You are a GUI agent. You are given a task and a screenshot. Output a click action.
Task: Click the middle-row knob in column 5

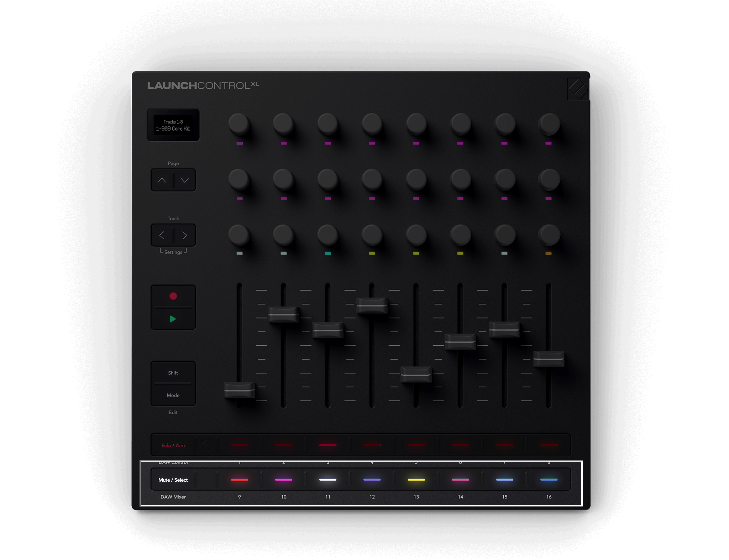click(x=416, y=179)
